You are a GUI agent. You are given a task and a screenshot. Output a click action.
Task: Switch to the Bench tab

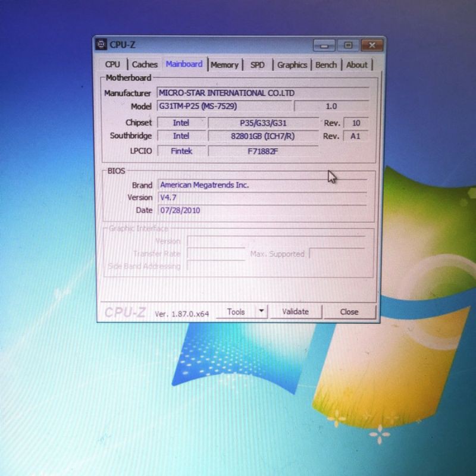(x=325, y=65)
